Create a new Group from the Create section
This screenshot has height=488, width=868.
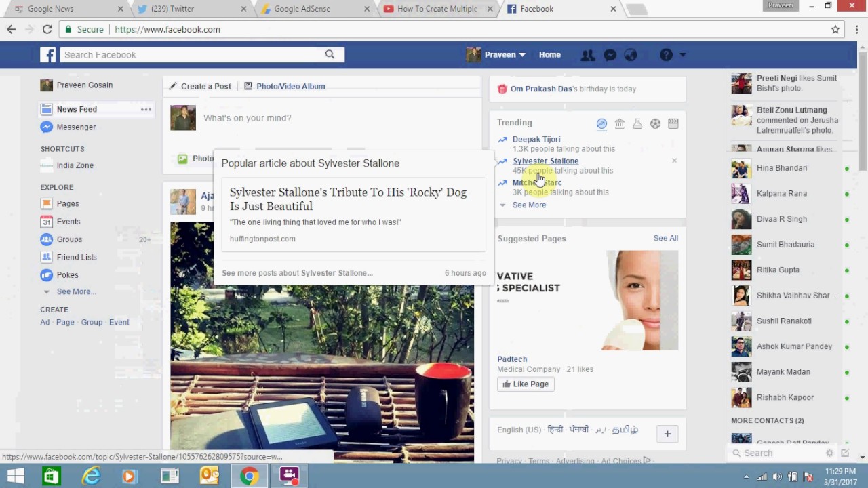(x=92, y=322)
